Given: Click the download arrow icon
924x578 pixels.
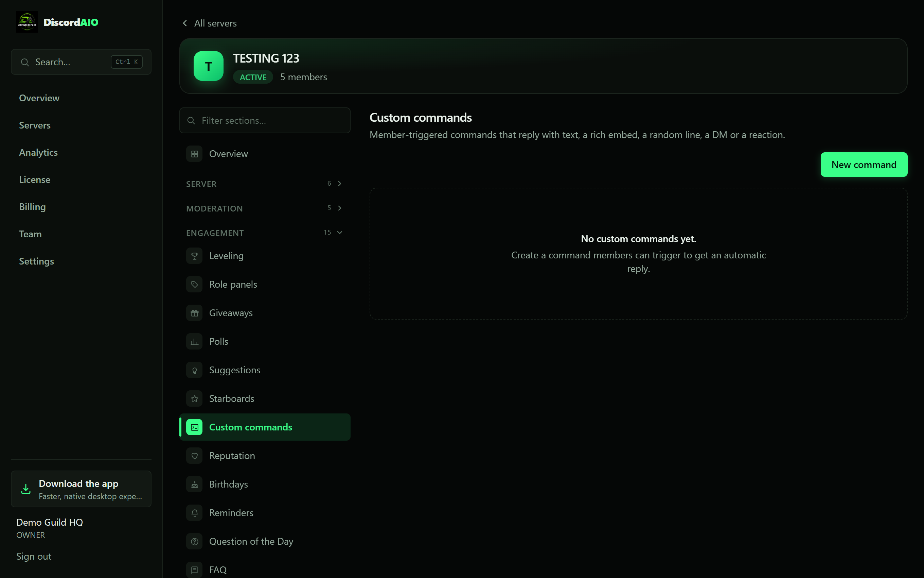Looking at the screenshot, I should [25, 489].
